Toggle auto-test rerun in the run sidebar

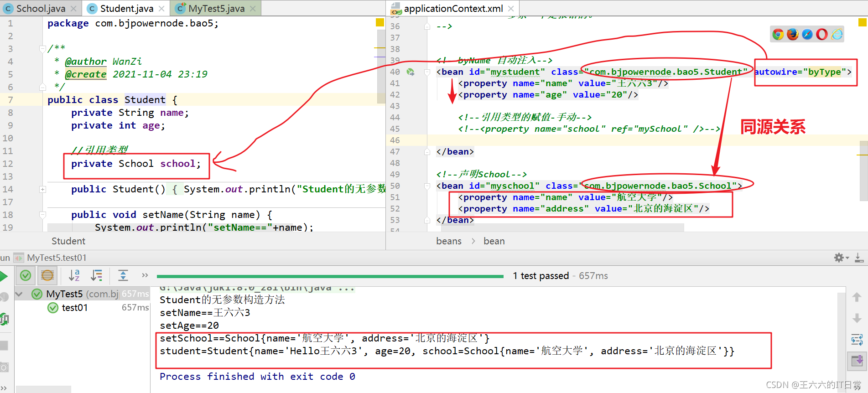click(4, 319)
